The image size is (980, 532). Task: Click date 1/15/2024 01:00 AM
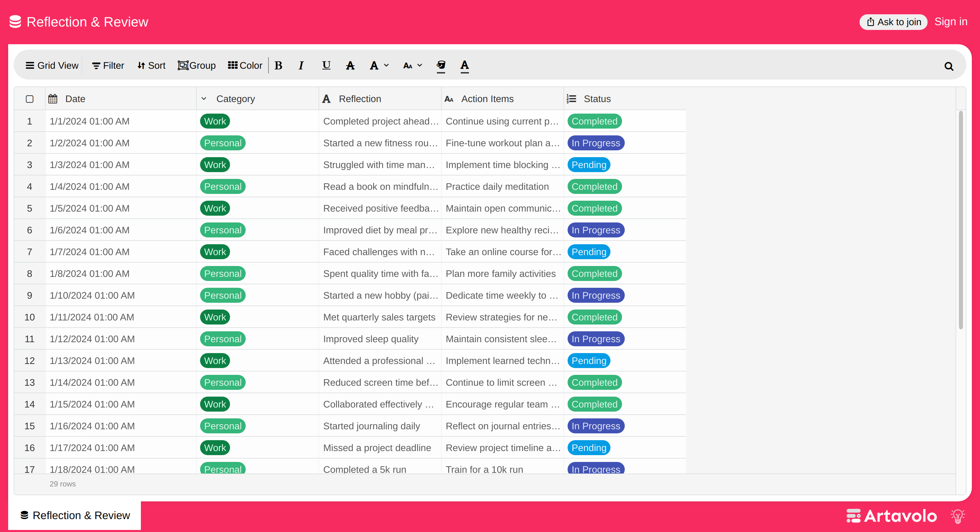92,404
